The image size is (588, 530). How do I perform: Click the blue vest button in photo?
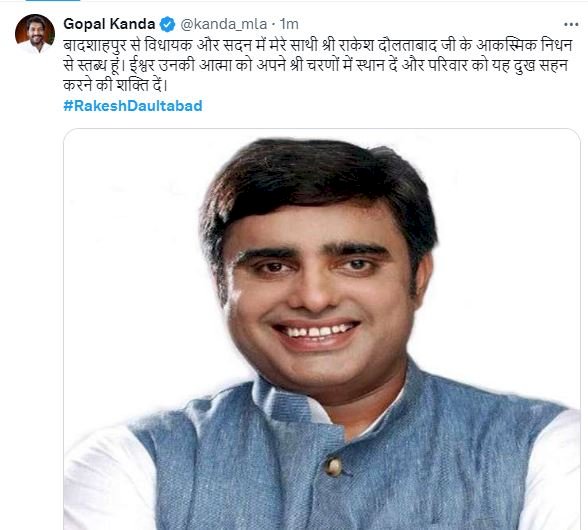(333, 467)
